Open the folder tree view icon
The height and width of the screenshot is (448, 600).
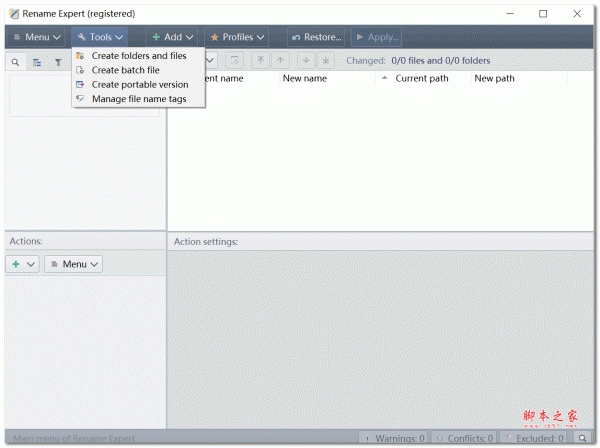tap(37, 62)
